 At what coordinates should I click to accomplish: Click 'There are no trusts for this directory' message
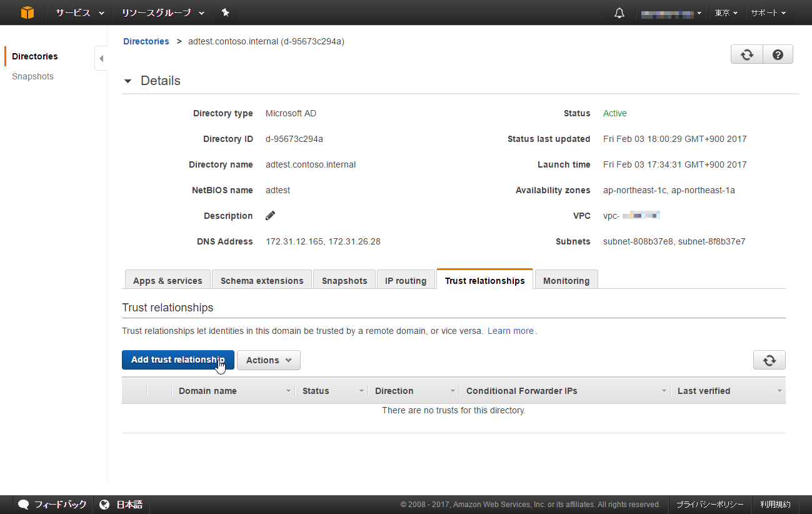pyautogui.click(x=454, y=410)
